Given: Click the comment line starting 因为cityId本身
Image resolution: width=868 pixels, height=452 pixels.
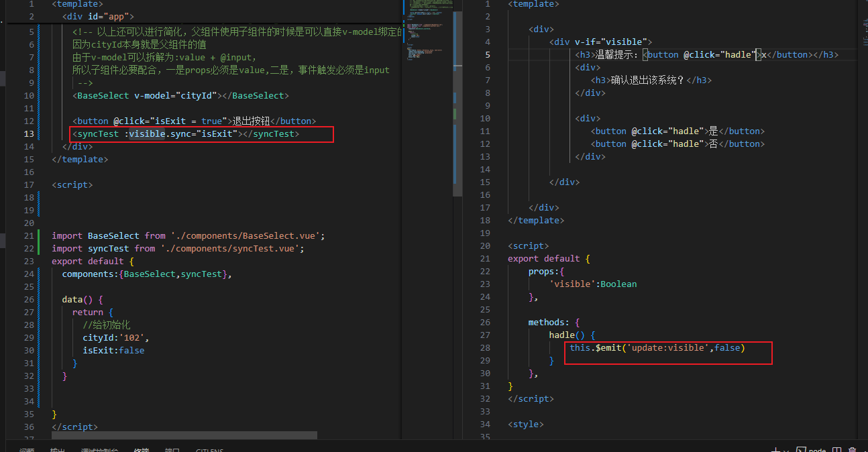Looking at the screenshot, I should coord(139,45).
